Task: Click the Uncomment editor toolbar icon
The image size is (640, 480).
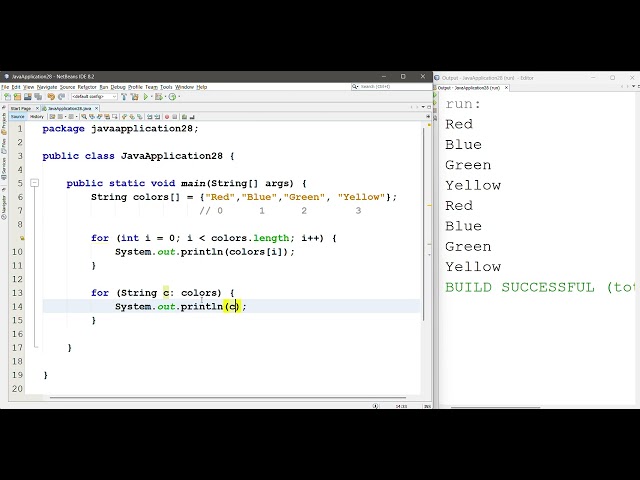Action: (x=192, y=117)
